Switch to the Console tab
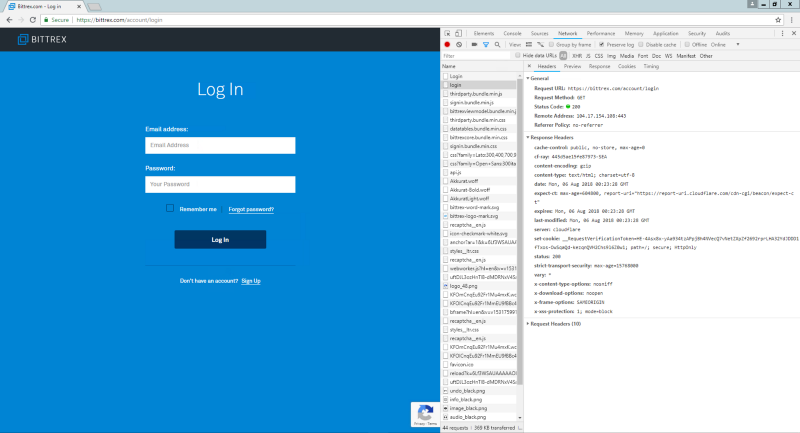 (x=512, y=34)
